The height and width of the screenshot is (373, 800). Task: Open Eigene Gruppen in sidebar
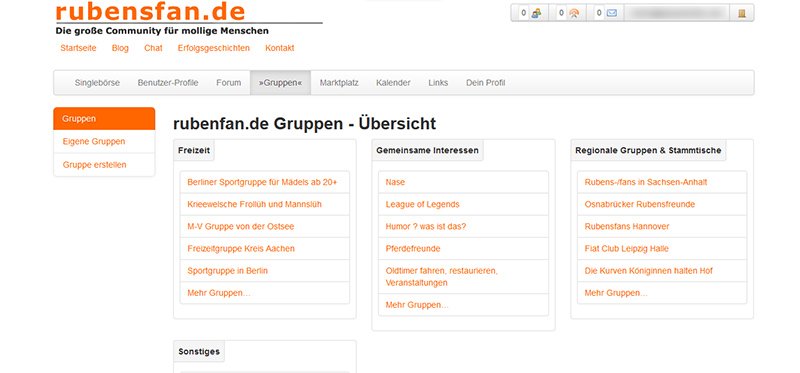104,141
